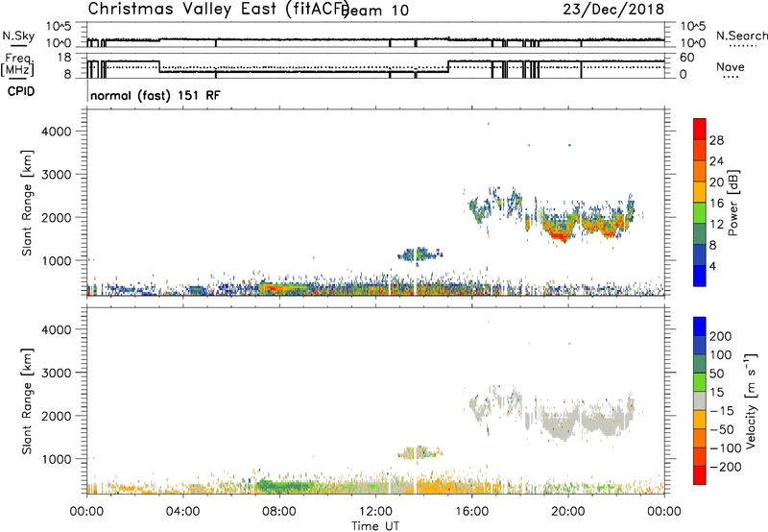This screenshot has width=768, height=532.
Task: Click the 'N.Sky' legend label
Action: point(18,36)
